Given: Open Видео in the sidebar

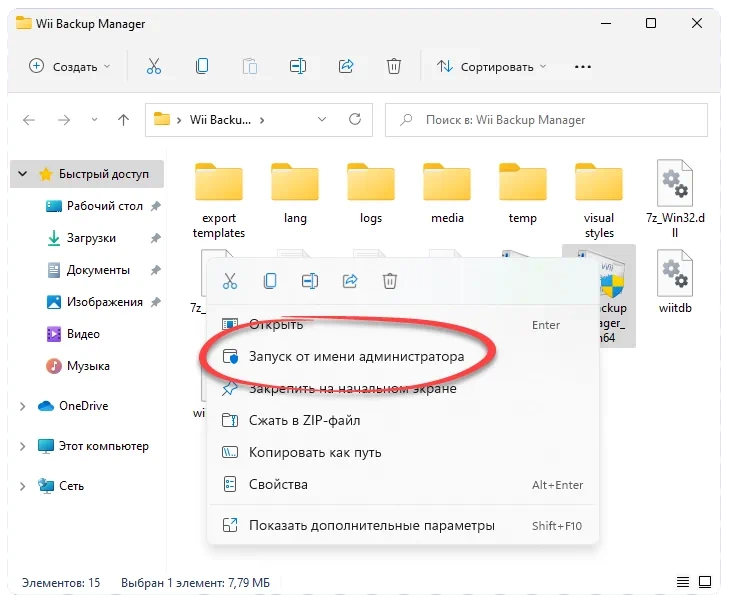Looking at the screenshot, I should [x=74, y=334].
